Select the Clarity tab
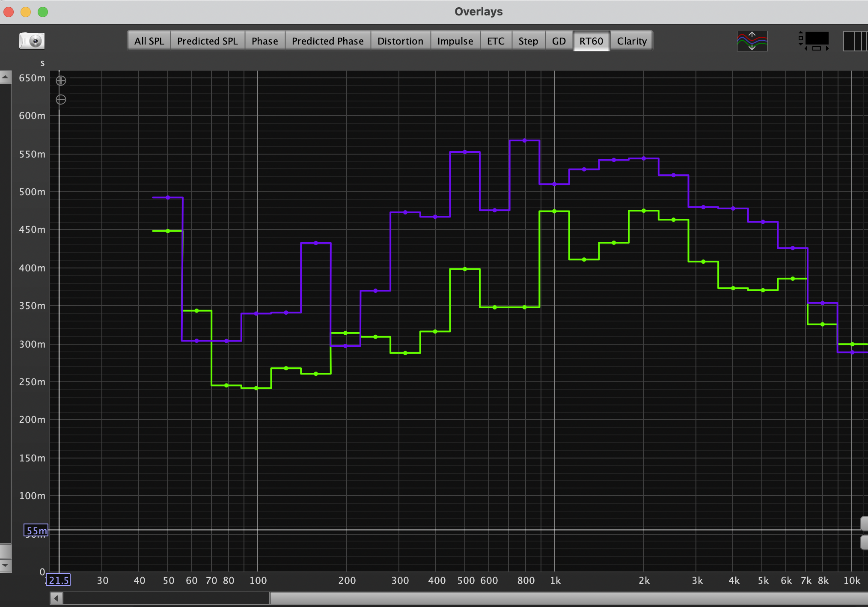Screen dimensions: 868x607 click(632, 41)
